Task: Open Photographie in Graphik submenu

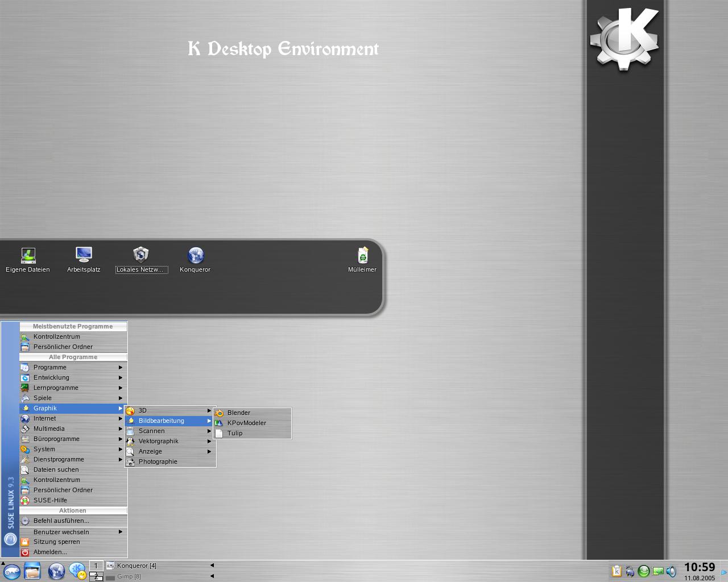Action: tap(170, 462)
